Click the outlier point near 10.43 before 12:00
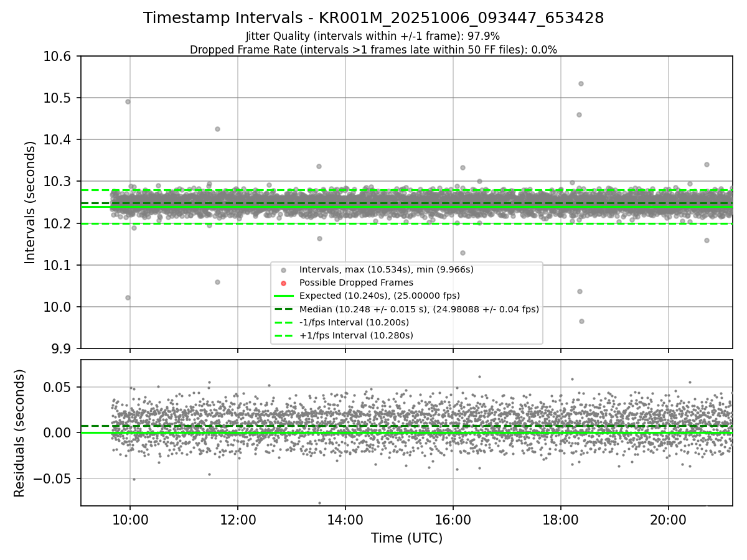The image size is (747, 560). pyautogui.click(x=217, y=129)
